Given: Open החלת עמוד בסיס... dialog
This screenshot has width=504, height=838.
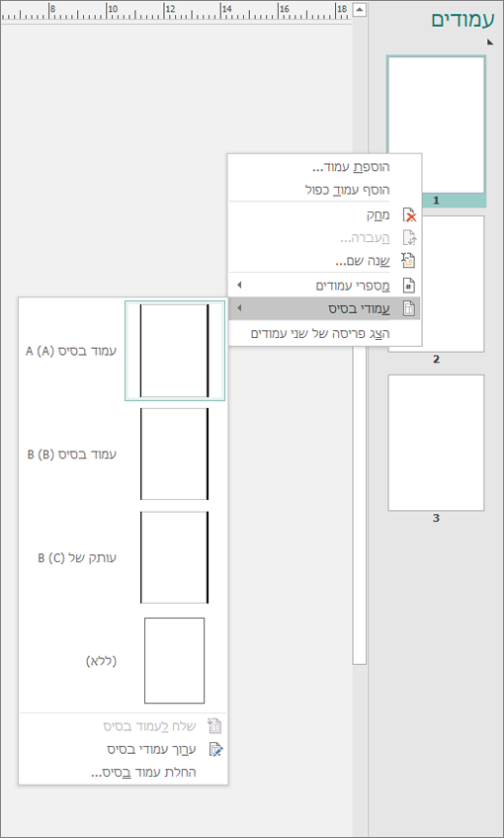Looking at the screenshot, I should coord(143,772).
